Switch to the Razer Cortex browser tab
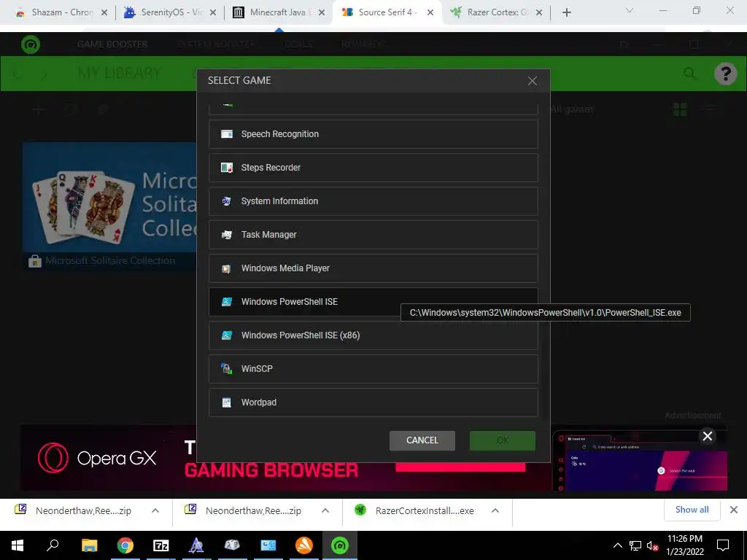The image size is (747, 560). [495, 12]
